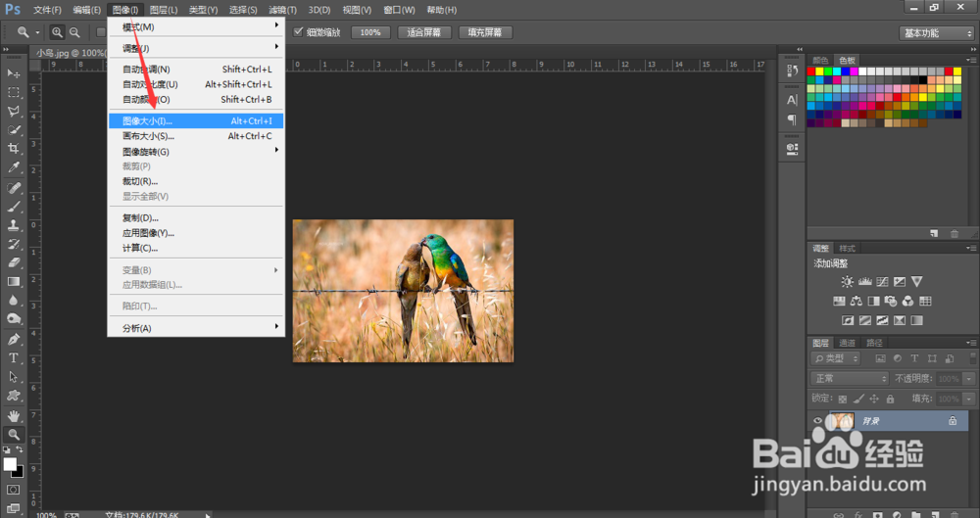
Task: Click the Zoom In mode icon
Action: (x=57, y=32)
